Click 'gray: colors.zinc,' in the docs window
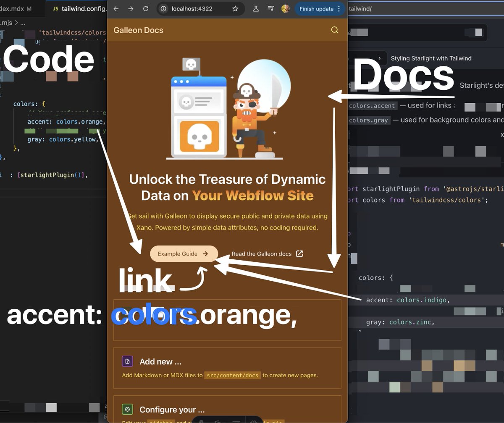Image resolution: width=504 pixels, height=423 pixels. pyautogui.click(x=400, y=322)
